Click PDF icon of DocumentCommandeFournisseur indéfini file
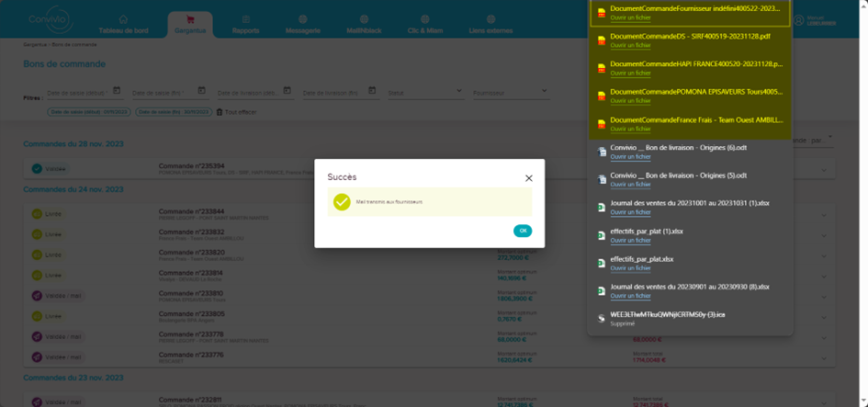The image size is (868, 407). tap(601, 13)
